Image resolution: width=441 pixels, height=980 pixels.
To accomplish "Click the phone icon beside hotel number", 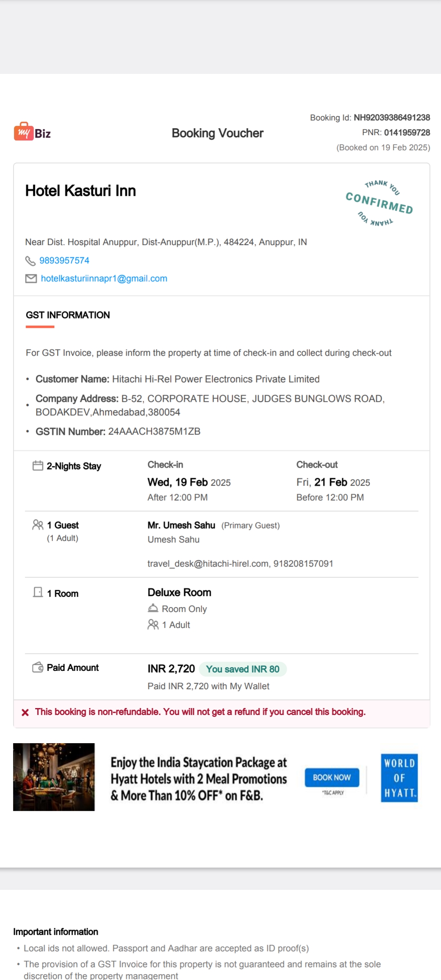I will 31,261.
